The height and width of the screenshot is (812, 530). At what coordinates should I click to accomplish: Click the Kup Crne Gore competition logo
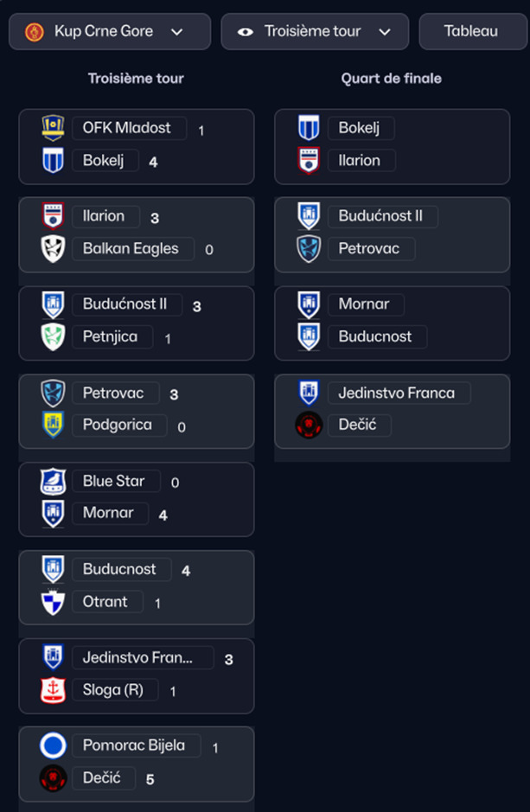[35, 32]
